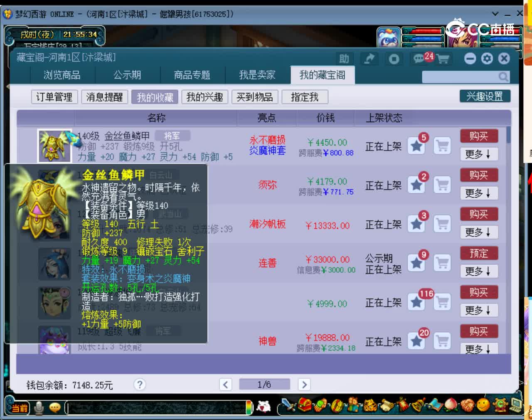The image size is (532, 420).
Task: Open the 助 help icon in header
Action: (344, 59)
